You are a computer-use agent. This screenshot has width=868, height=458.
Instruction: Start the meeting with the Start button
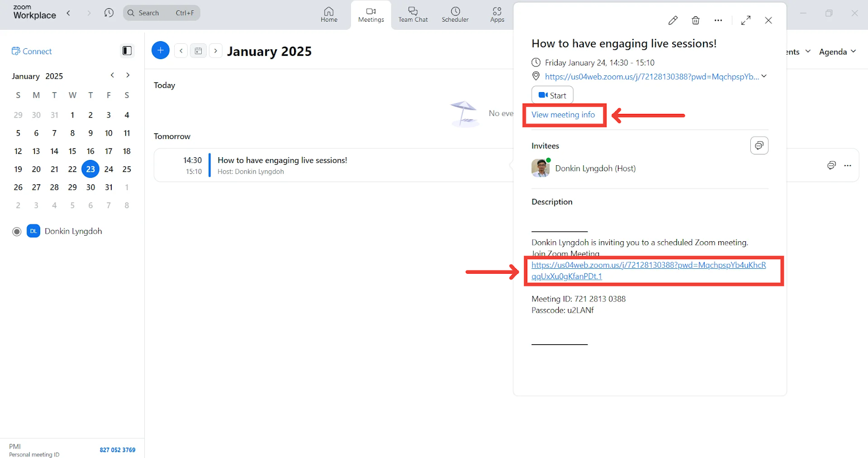point(552,95)
